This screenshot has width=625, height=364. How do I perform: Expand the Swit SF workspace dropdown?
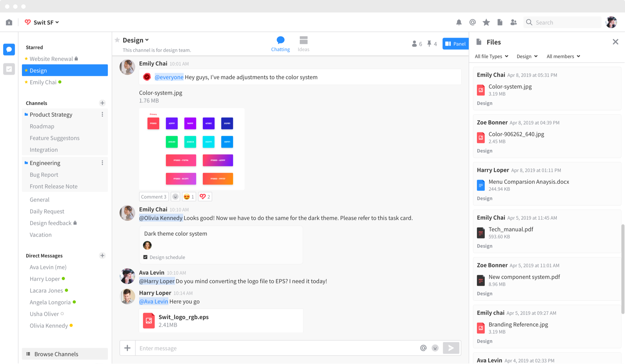(x=46, y=22)
